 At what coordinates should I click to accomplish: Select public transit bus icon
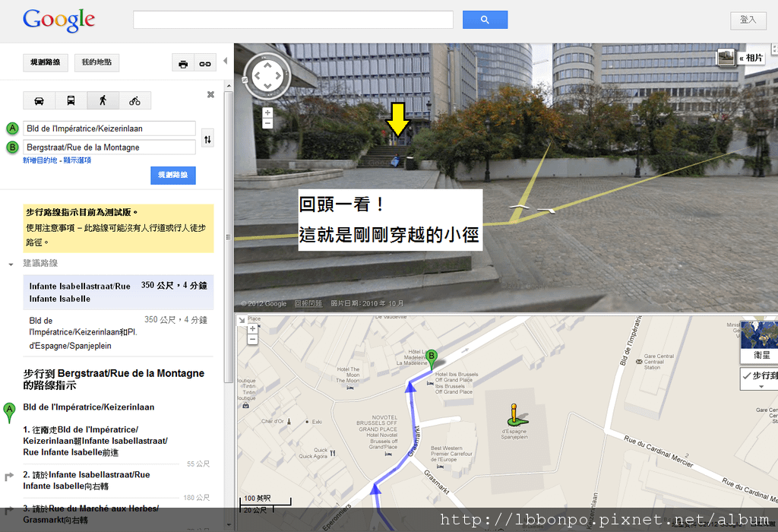(x=71, y=101)
